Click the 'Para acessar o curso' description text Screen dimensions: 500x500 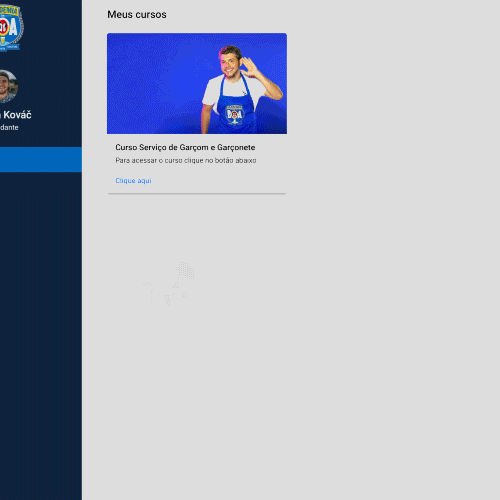(x=186, y=161)
